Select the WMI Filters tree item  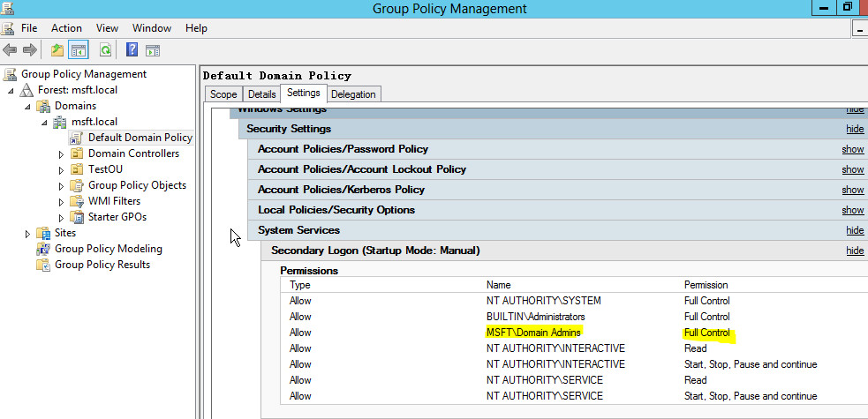(x=114, y=201)
